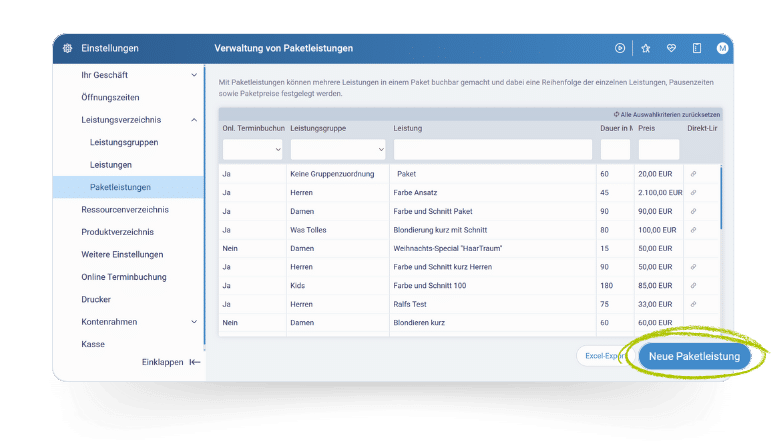Open Öffnungszeiten settings
This screenshot has height=446, width=771.
tap(110, 97)
